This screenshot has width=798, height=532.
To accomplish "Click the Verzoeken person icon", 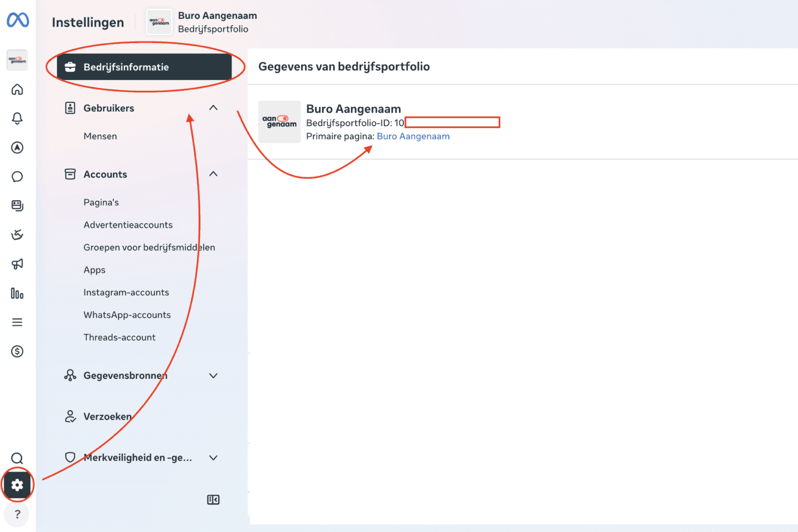I will pyautogui.click(x=70, y=416).
